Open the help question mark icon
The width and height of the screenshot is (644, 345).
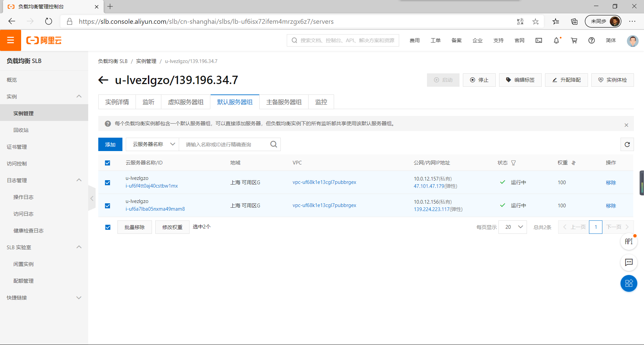(592, 40)
